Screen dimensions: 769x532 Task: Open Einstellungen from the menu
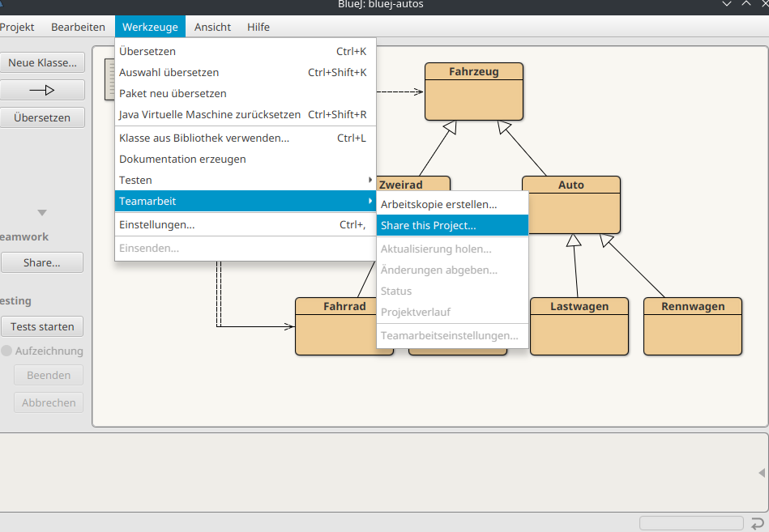click(x=246, y=225)
